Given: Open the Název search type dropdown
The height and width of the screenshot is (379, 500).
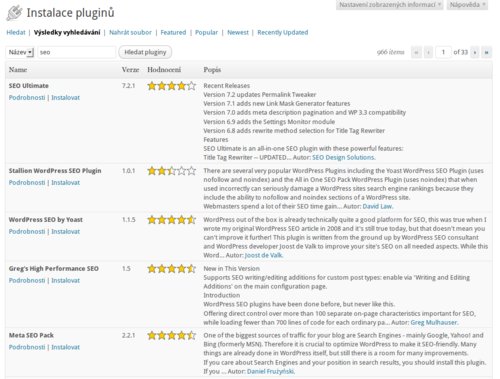Looking at the screenshot, I should point(20,52).
